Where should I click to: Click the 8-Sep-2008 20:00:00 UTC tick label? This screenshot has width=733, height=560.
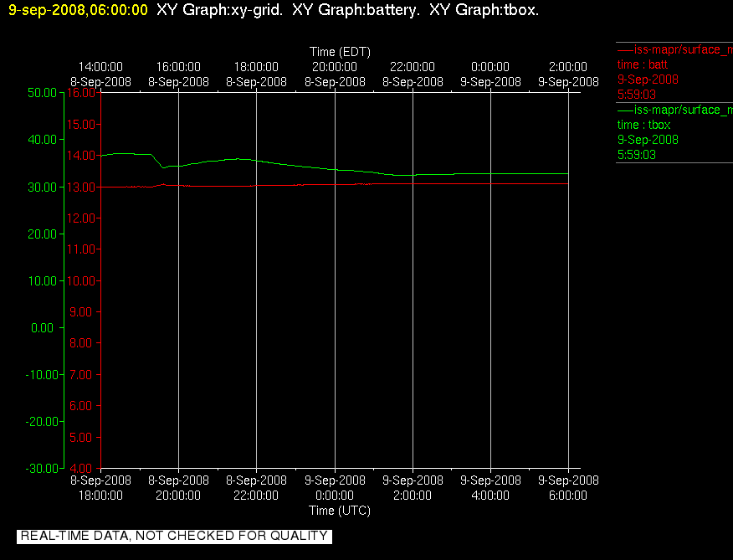point(178,488)
